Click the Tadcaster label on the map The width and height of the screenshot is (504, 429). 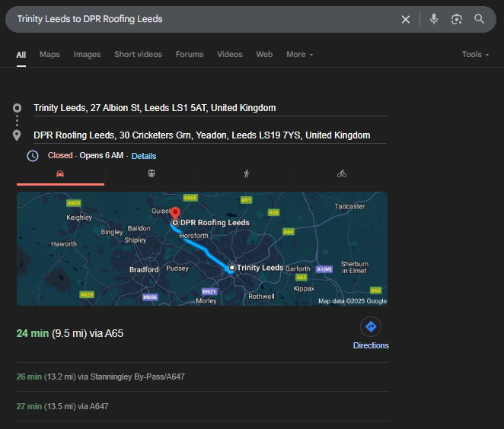tap(349, 206)
